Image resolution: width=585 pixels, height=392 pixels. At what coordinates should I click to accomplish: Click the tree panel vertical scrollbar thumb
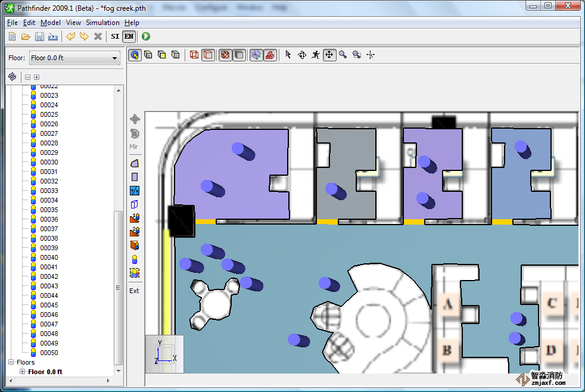118,286
